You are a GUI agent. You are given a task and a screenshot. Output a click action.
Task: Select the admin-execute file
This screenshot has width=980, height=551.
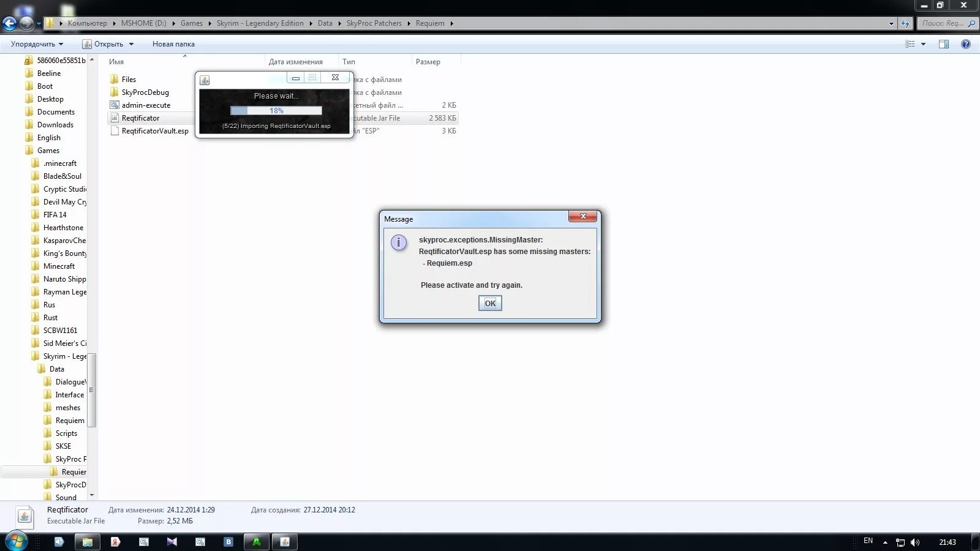(x=146, y=105)
